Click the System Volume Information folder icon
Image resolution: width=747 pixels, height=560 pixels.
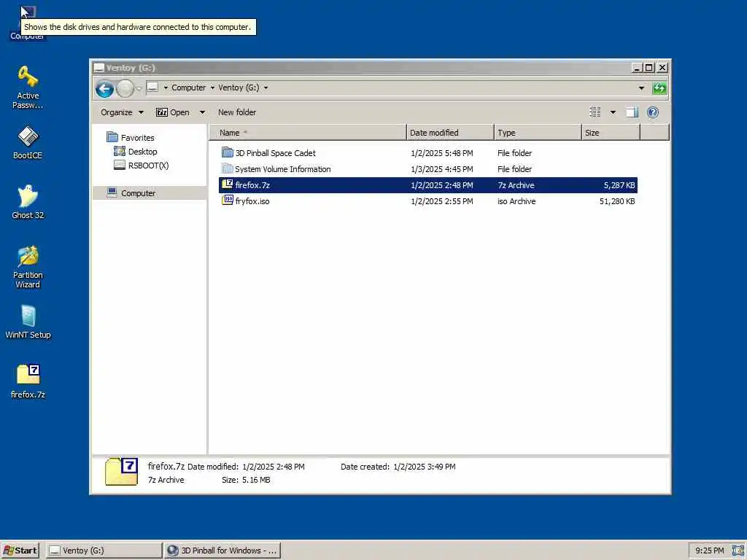click(228, 168)
